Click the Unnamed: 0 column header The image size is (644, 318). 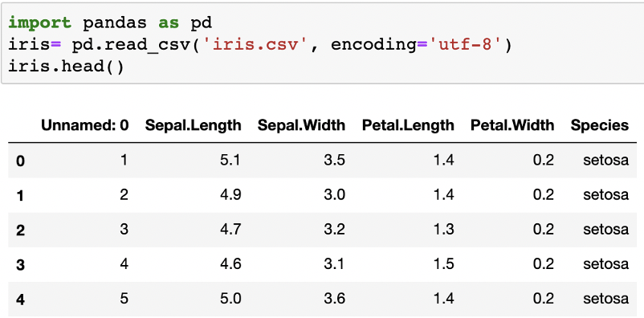pos(84,125)
